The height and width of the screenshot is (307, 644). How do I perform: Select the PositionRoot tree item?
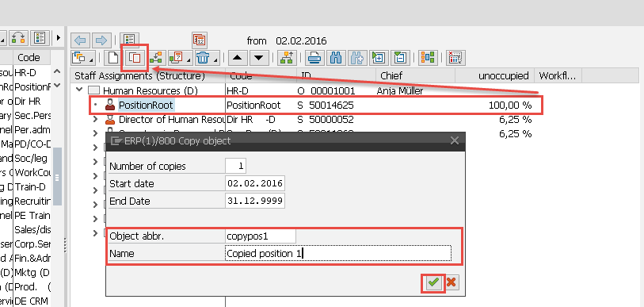(147, 106)
